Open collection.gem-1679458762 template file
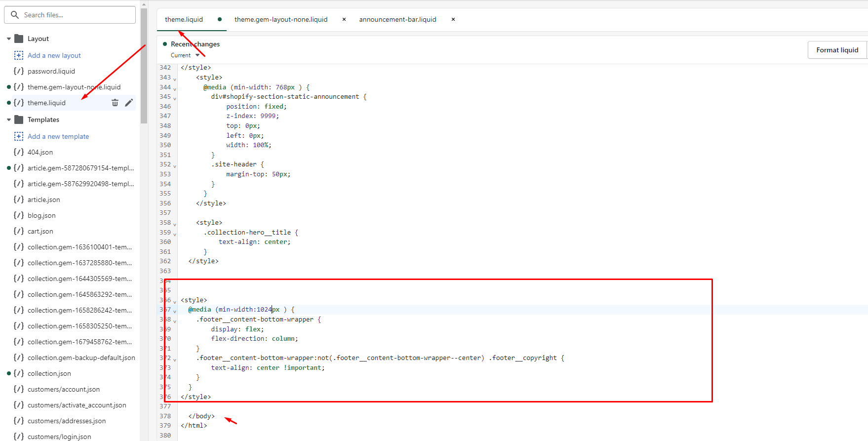Screen dimensions: 868x441 point(80,342)
